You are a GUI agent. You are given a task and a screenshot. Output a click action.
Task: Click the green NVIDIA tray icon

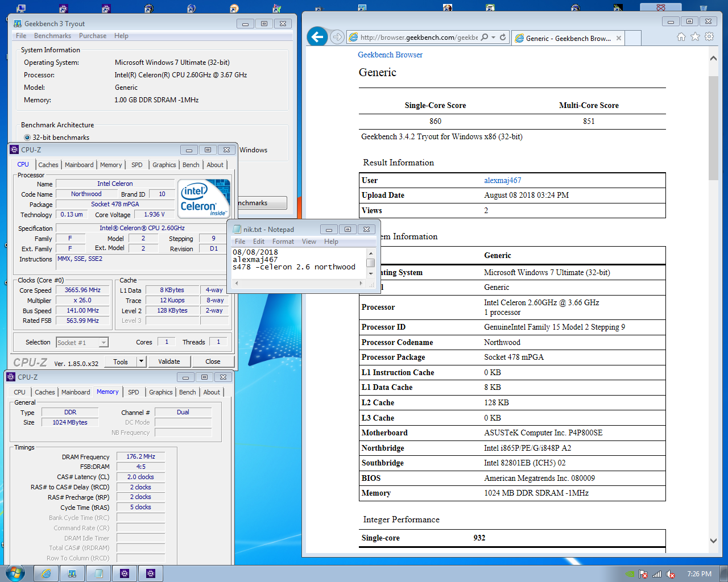(x=630, y=574)
